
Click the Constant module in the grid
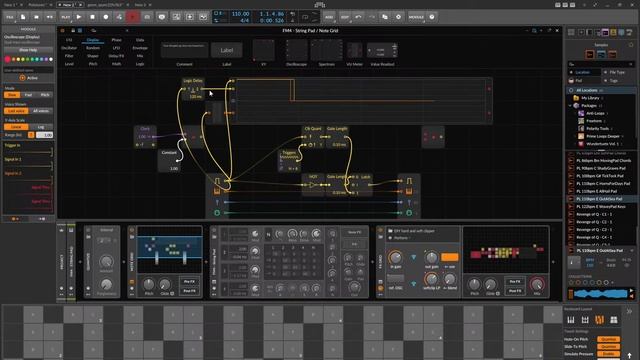pyautogui.click(x=169, y=160)
